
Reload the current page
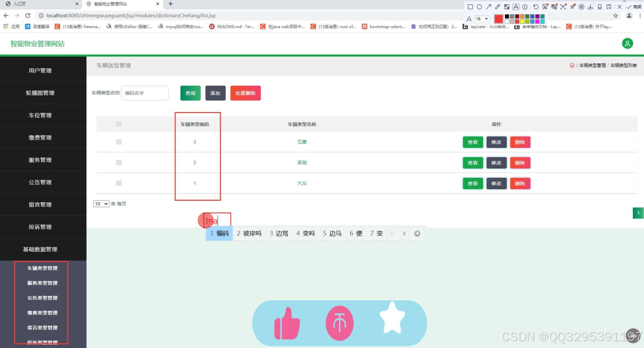28,15
